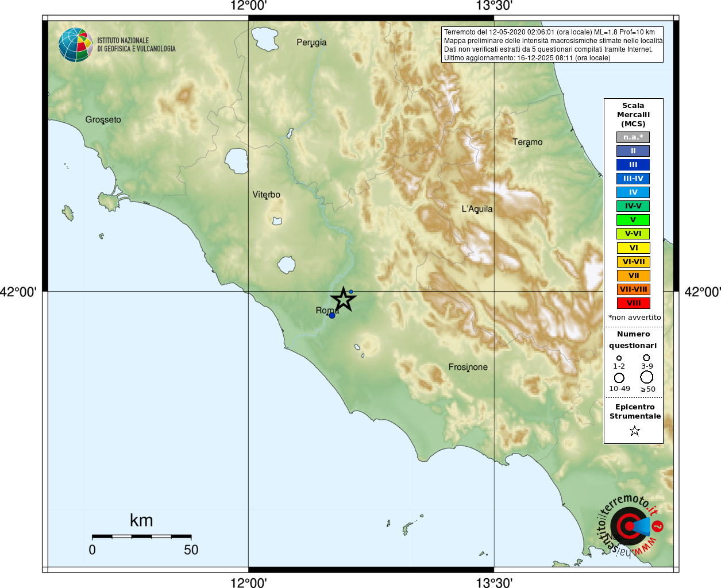Screen dimensions: 721x588
Task: Click the large blue intensity dot at Roma
Action: click(331, 315)
